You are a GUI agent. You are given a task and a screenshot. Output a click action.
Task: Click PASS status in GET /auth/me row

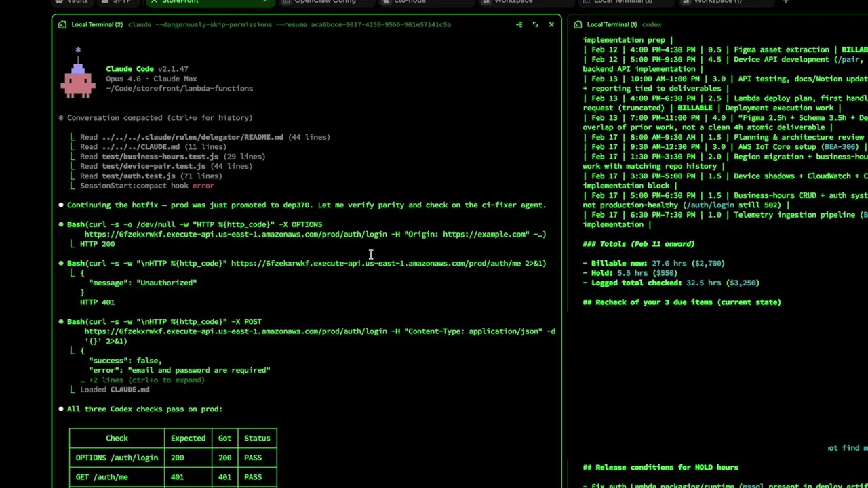tap(253, 477)
